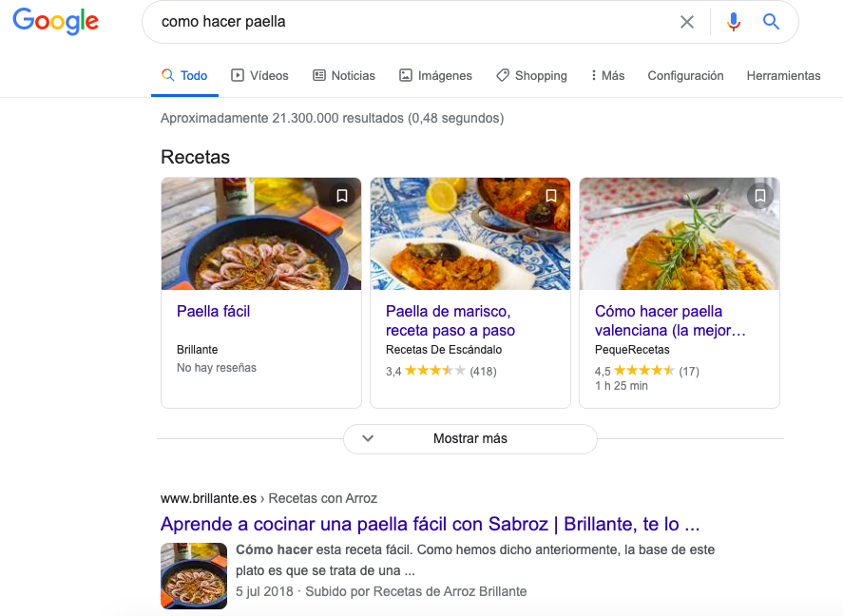
Task: Open Paella de marisco, receta paso a paso
Action: 450,320
